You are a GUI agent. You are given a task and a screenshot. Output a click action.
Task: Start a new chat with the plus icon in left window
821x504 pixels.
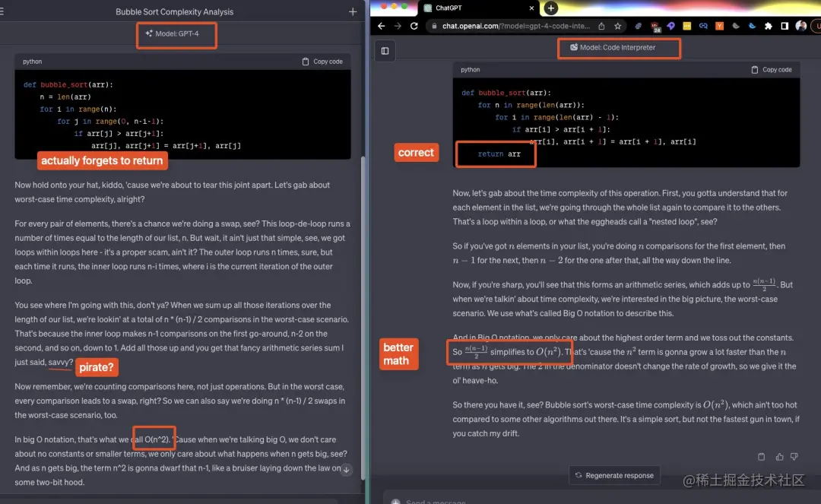(353, 11)
